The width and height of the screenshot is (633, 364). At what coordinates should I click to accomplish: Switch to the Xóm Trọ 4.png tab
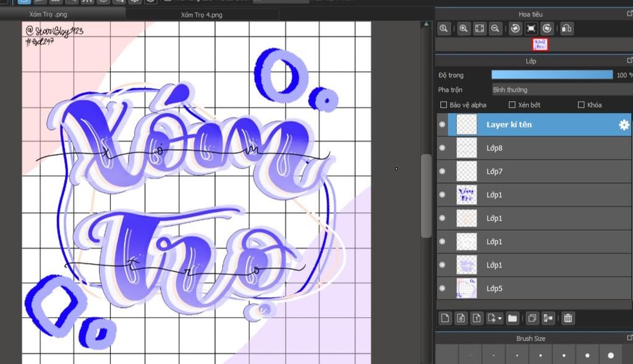click(202, 15)
